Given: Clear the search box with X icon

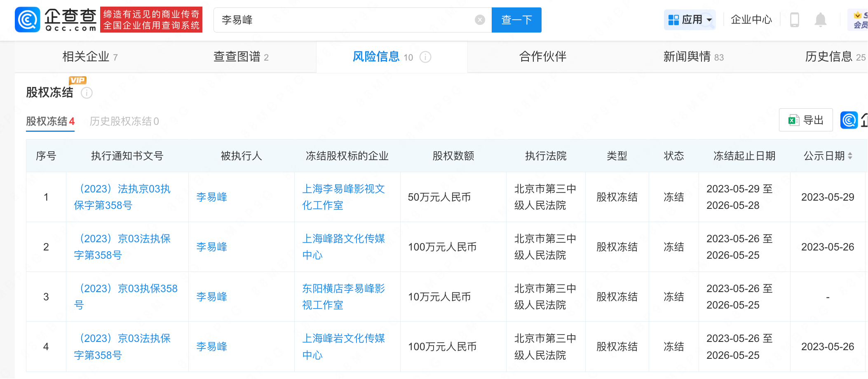Looking at the screenshot, I should [480, 20].
